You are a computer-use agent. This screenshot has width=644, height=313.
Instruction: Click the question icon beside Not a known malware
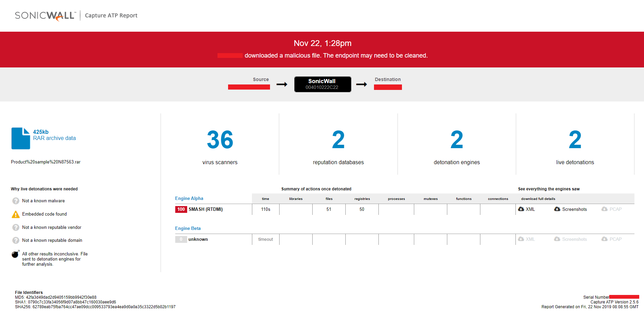16,201
